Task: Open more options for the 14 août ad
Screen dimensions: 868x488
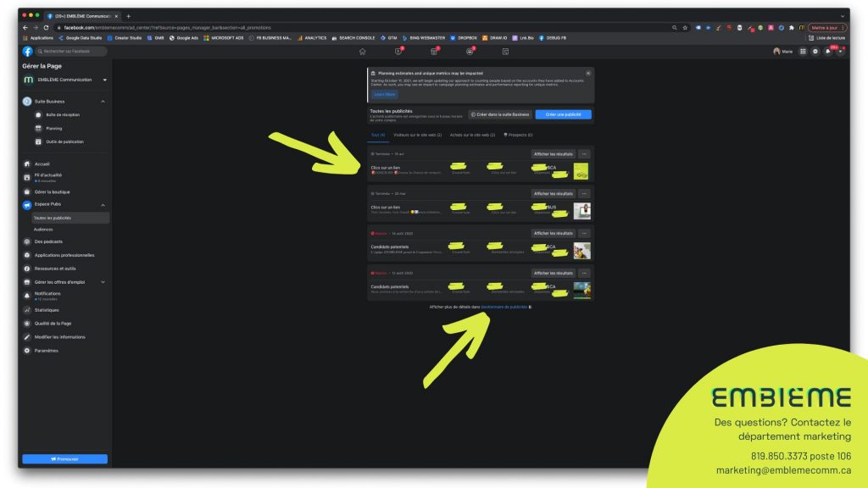Action: pyautogui.click(x=584, y=234)
